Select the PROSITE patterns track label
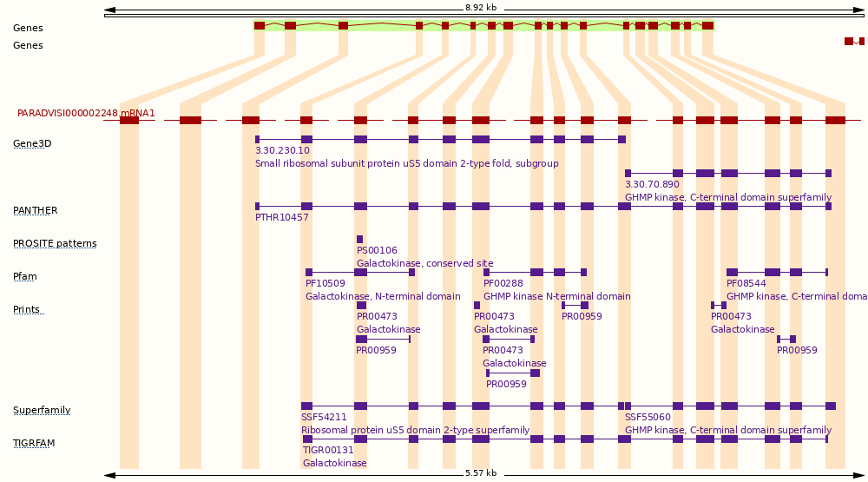 (55, 243)
